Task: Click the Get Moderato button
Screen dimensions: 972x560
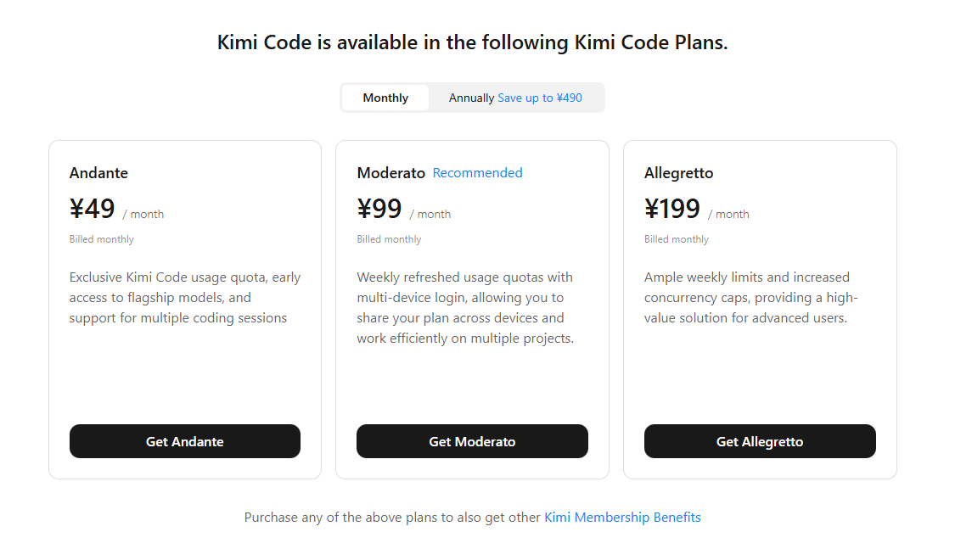Action: point(472,441)
